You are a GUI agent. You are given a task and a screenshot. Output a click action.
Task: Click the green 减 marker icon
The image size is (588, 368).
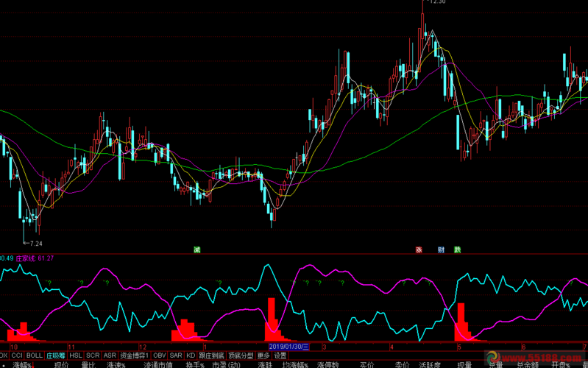pos(197,250)
